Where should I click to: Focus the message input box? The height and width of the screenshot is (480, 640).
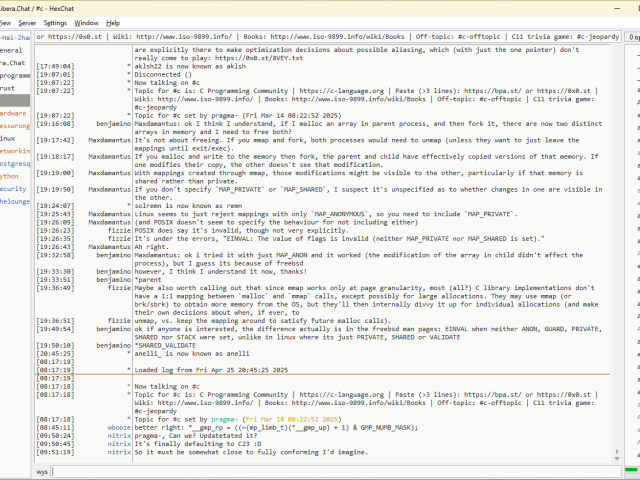[330, 471]
